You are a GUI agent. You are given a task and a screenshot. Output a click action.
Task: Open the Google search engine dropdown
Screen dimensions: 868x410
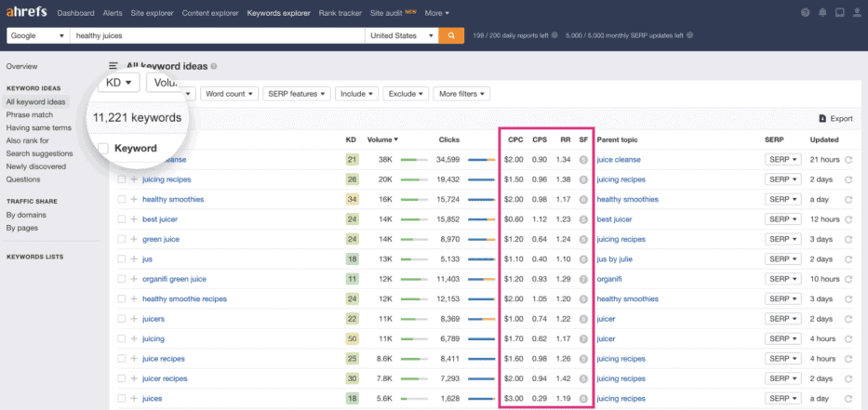click(37, 35)
